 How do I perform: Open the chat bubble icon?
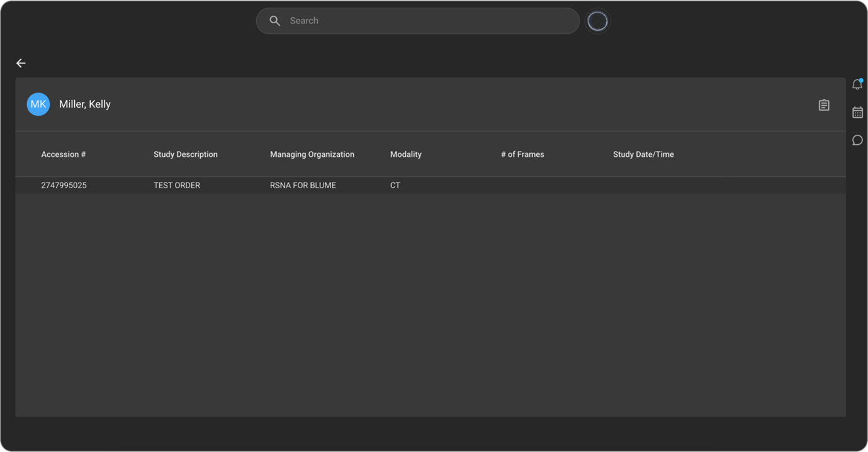857,140
